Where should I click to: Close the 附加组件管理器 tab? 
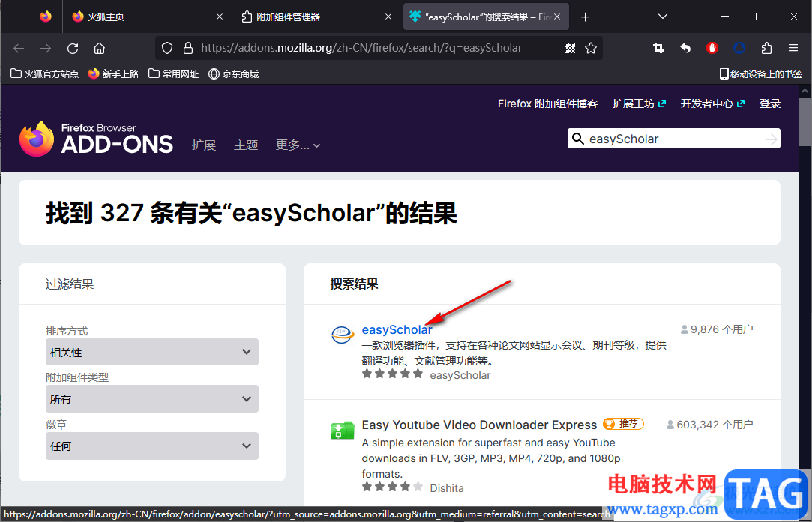pos(388,16)
